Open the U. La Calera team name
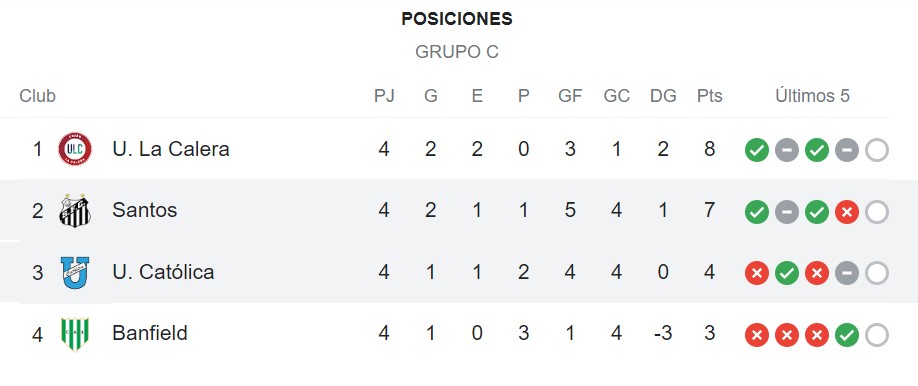This screenshot has width=918, height=386. pyautogui.click(x=171, y=149)
